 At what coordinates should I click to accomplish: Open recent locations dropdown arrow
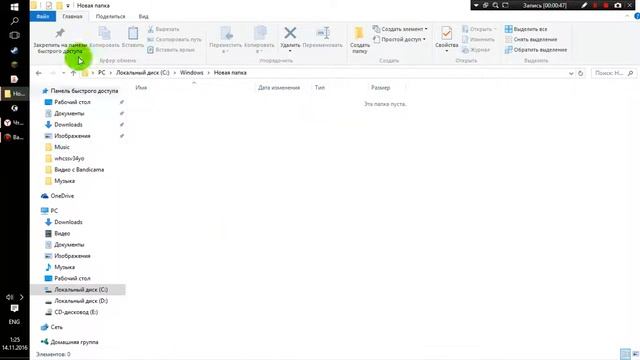(64, 73)
